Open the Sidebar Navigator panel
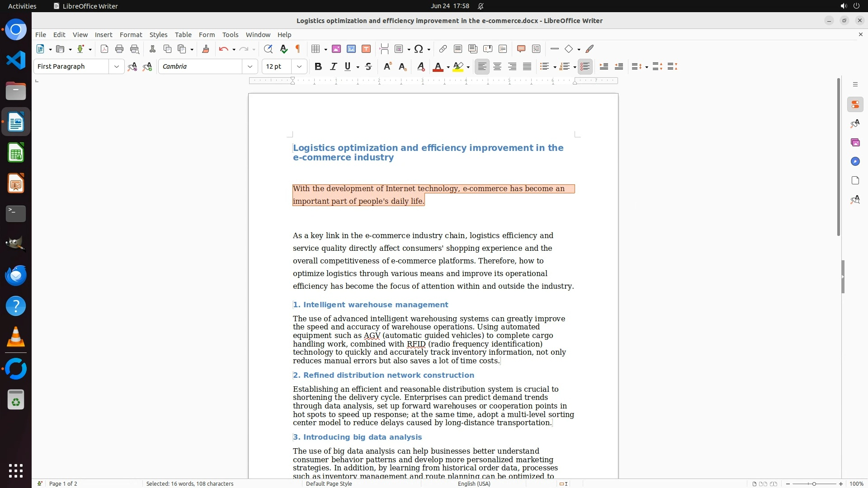Screen dimensions: 868x488 coord(855,162)
